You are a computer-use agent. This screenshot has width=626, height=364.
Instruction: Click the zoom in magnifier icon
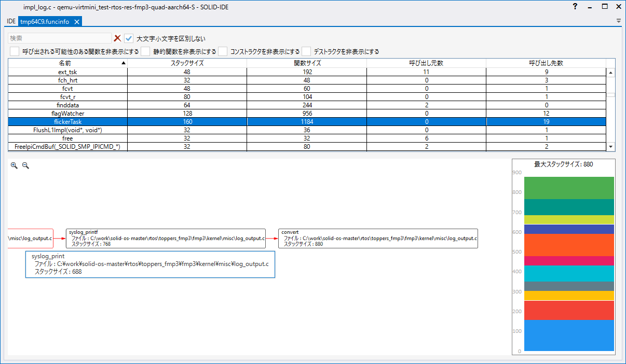pyautogui.click(x=14, y=165)
